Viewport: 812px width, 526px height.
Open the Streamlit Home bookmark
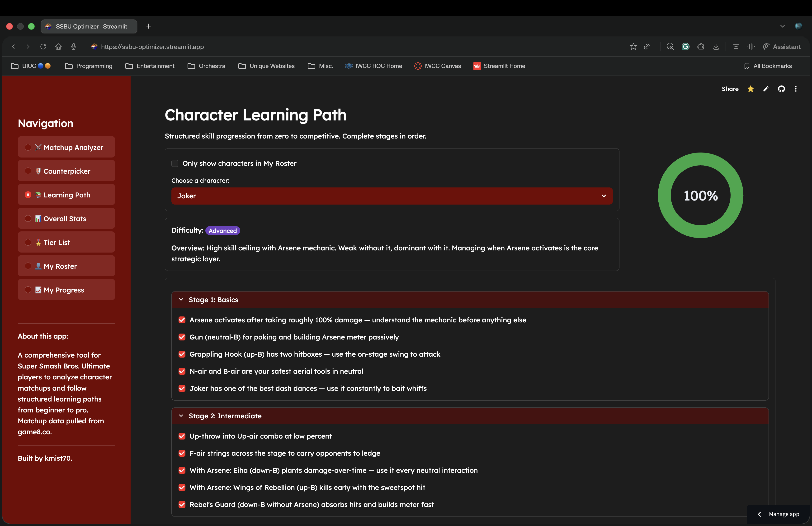499,66
